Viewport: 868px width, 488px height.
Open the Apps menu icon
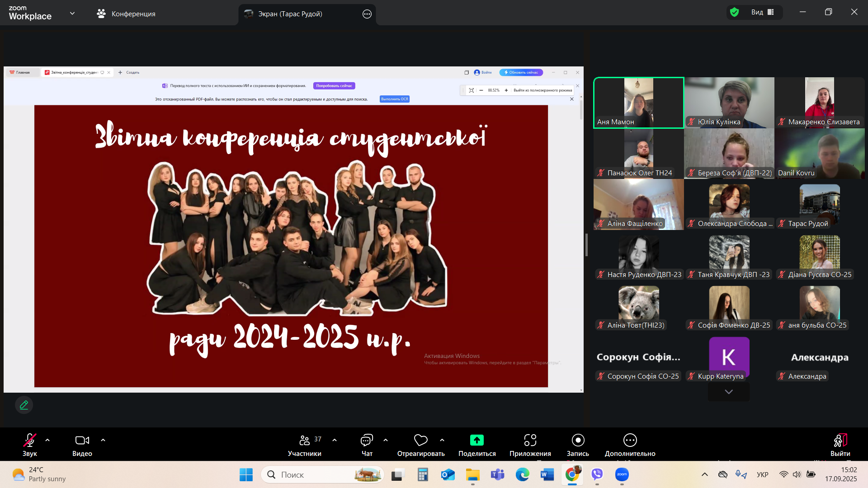(x=530, y=441)
